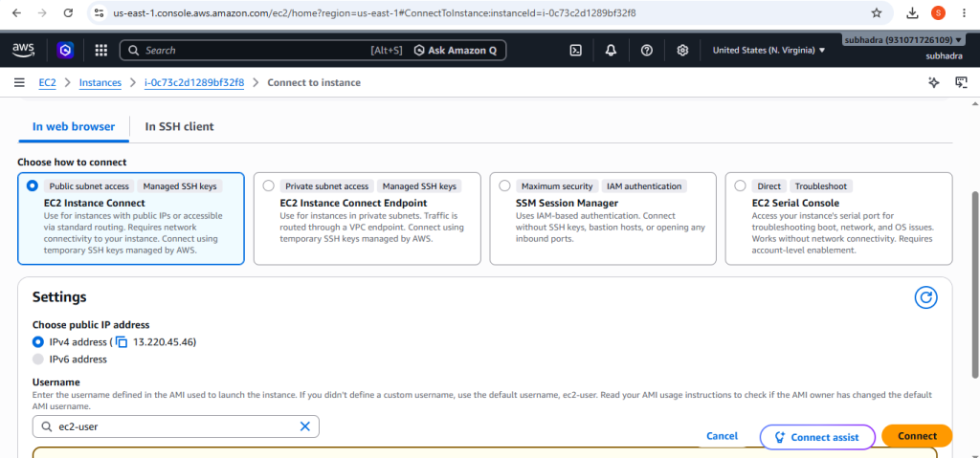
Task: Go to Instances breadcrumb link
Action: coord(100,82)
